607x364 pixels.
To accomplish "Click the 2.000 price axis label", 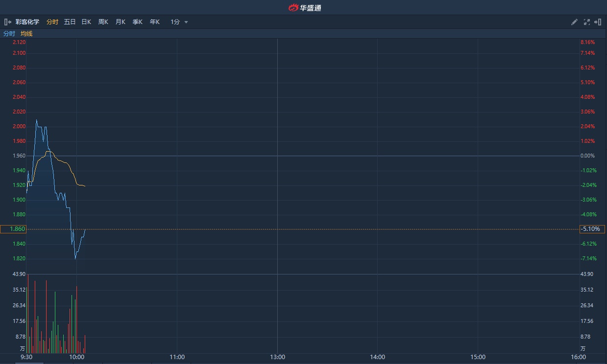I will 19,126.
